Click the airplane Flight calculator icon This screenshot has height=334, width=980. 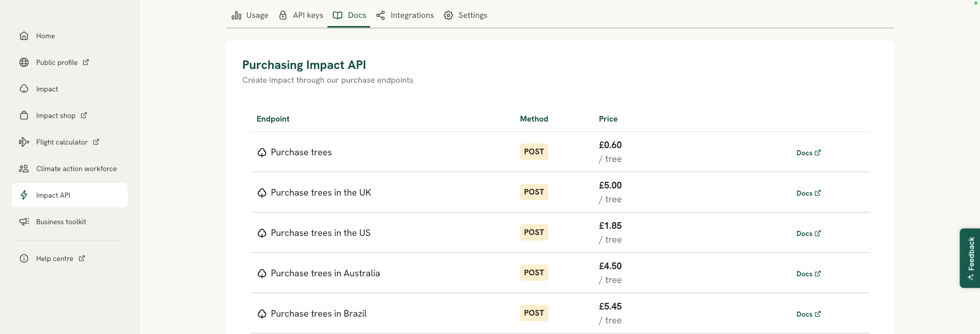(24, 142)
